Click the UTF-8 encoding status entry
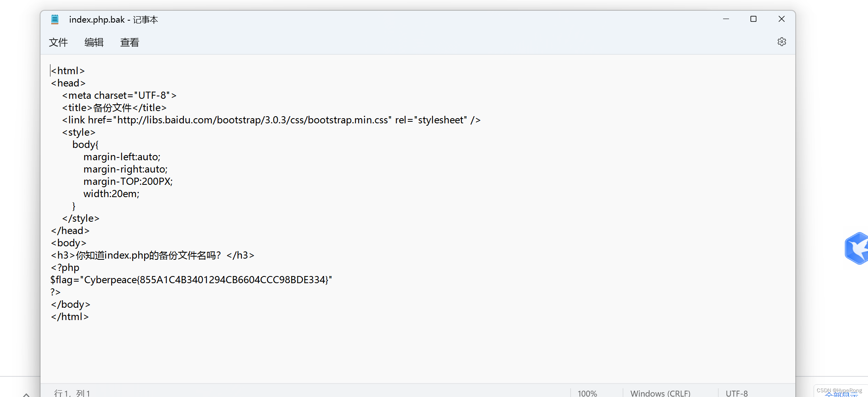 [x=737, y=393]
